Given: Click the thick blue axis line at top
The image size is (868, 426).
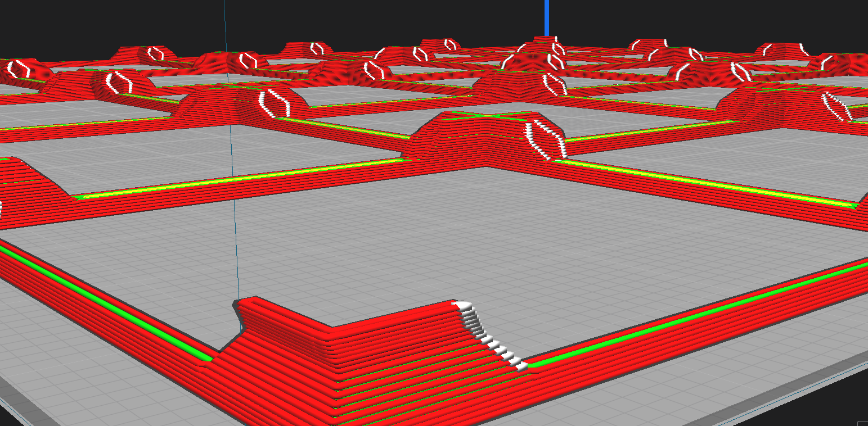Looking at the screenshot, I should (x=546, y=18).
